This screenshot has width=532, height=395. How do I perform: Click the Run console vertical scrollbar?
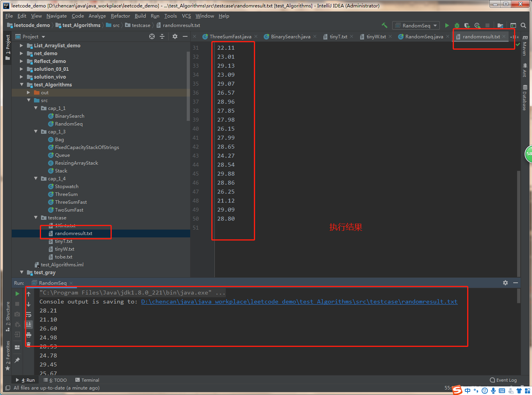[x=519, y=296]
